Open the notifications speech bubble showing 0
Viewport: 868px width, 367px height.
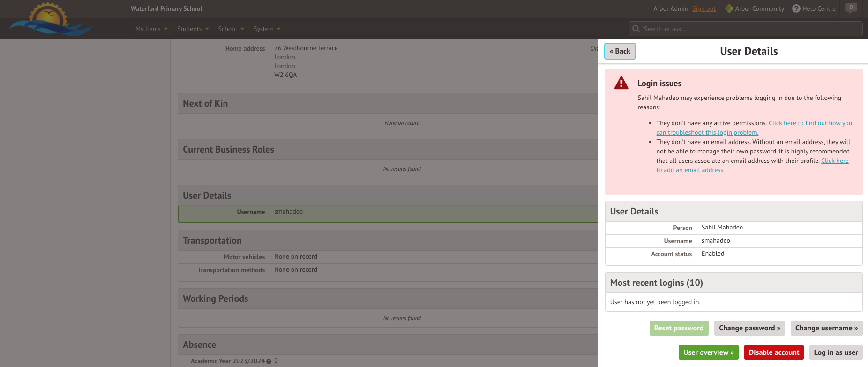851,8
